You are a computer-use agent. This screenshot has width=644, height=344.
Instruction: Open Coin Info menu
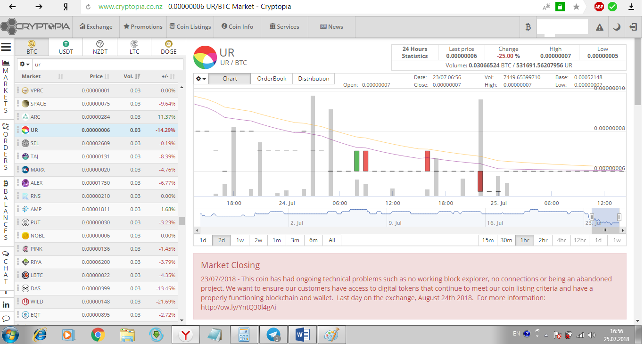click(237, 27)
